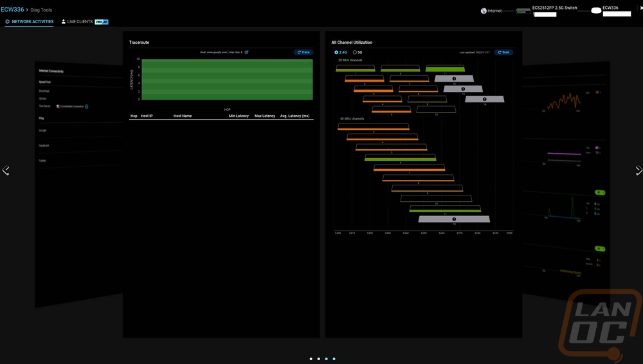Click the Avg. Latency (ms) column header
This screenshot has height=364, width=643.
coord(295,116)
